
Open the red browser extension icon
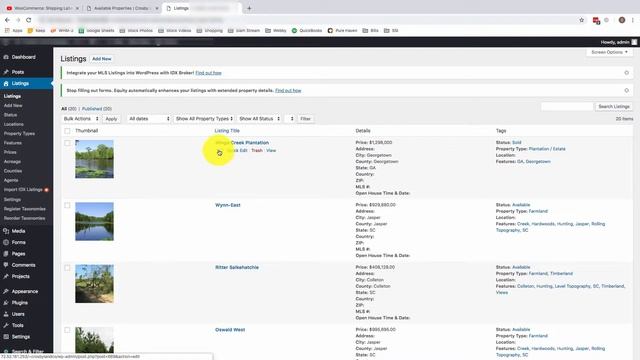tap(596, 20)
